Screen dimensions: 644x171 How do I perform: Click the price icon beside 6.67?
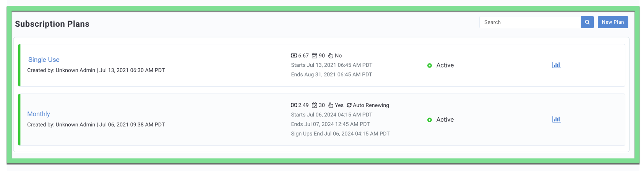point(294,55)
